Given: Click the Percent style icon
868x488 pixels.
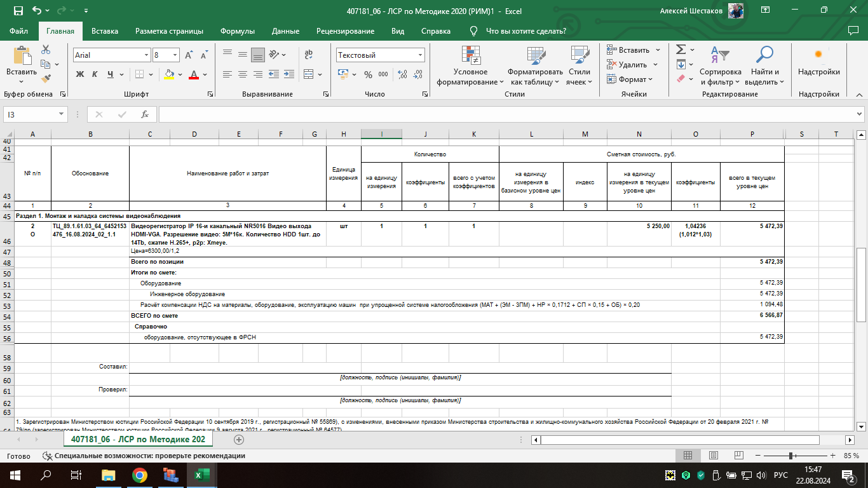Looking at the screenshot, I should tap(368, 74).
